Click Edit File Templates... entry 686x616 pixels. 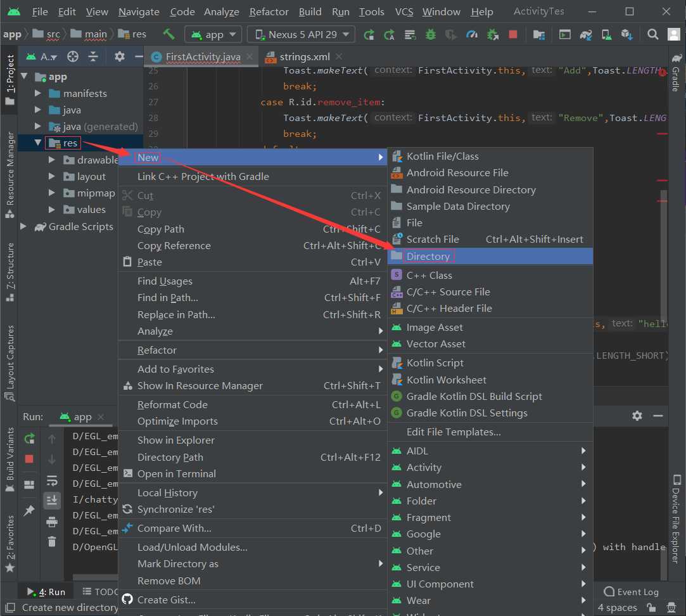(x=490, y=432)
